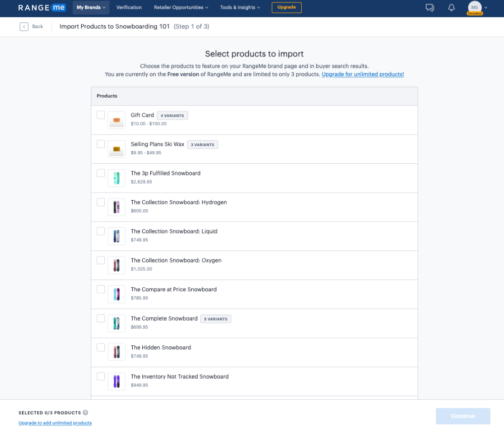Go to the Verification tab
The height and width of the screenshot is (432, 504).
[129, 8]
